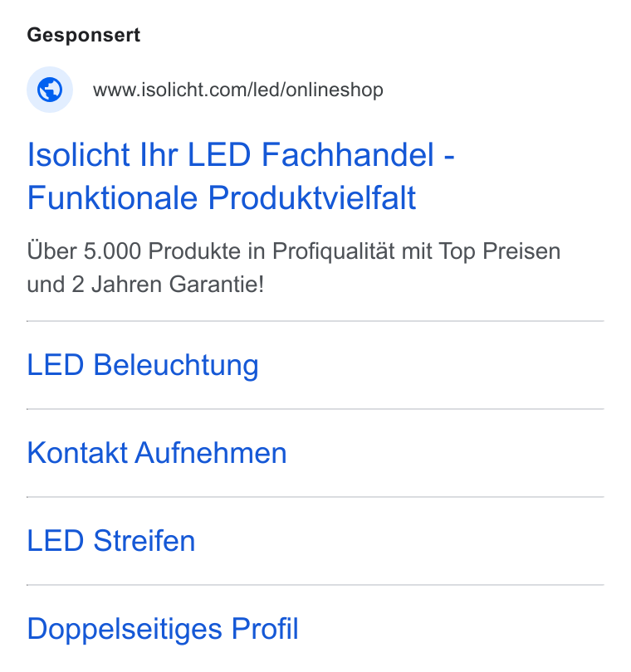This screenshot has height=672, width=631.
Task: Click the word 'Produktvielfalt' in the headline
Action: 312,197
